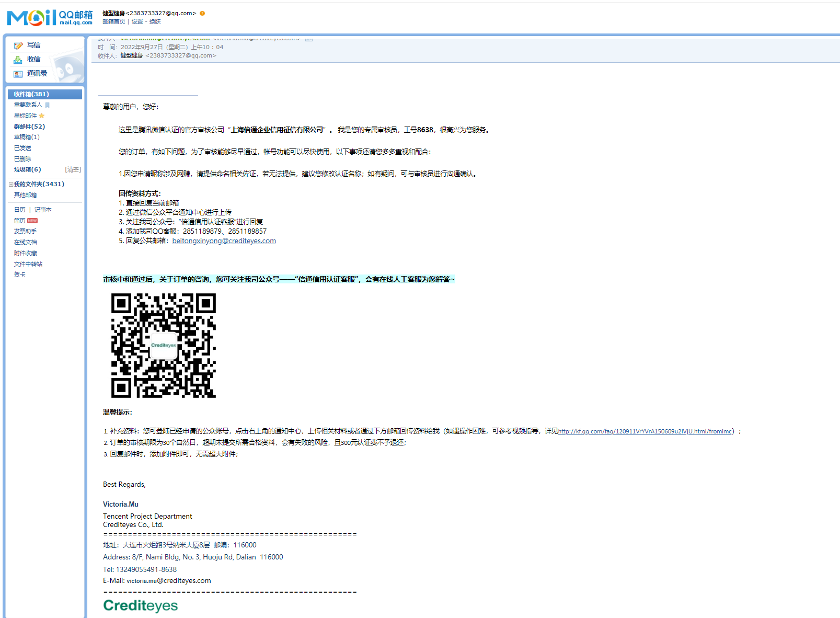Click the 回传资料方式 heading
The height and width of the screenshot is (618, 840).
pos(140,194)
